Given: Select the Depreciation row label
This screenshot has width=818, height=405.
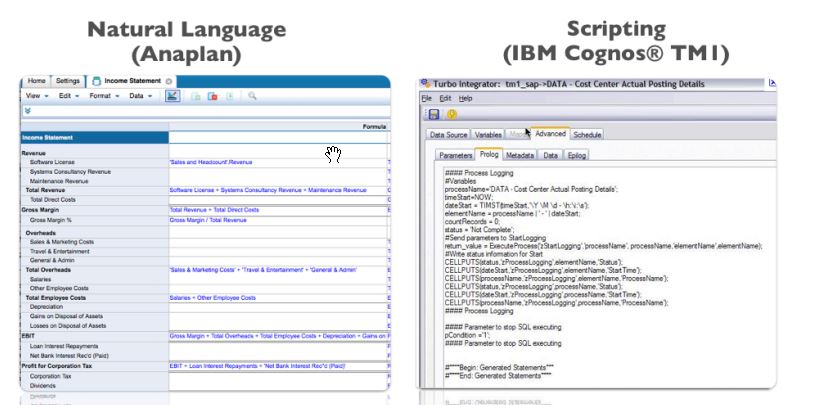Looking at the screenshot, I should pyautogui.click(x=46, y=307).
